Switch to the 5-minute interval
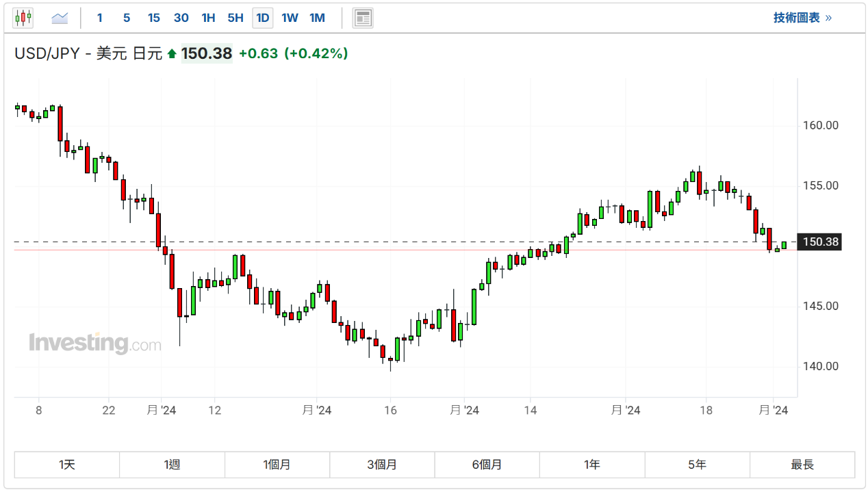The height and width of the screenshot is (492, 868). click(127, 18)
